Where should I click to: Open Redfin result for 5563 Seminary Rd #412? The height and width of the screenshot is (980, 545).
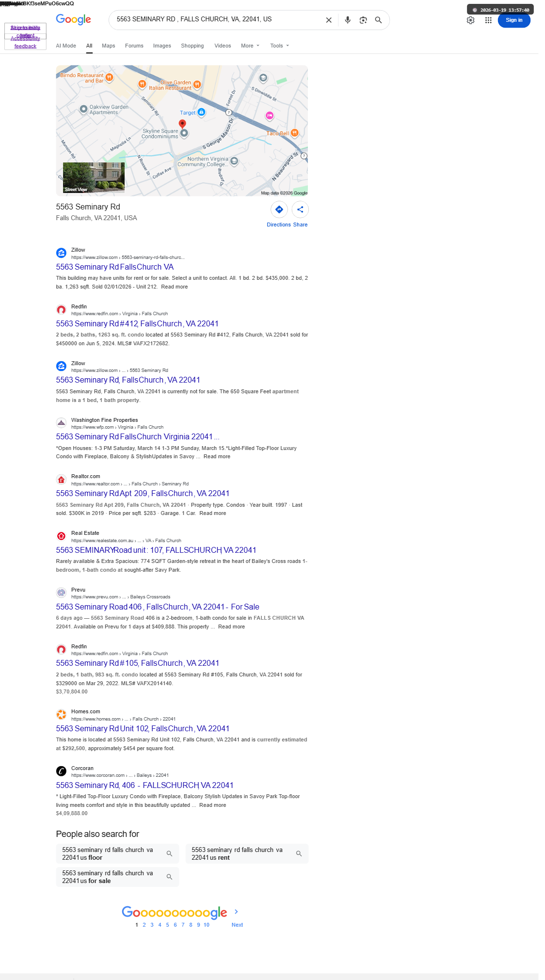coord(137,323)
